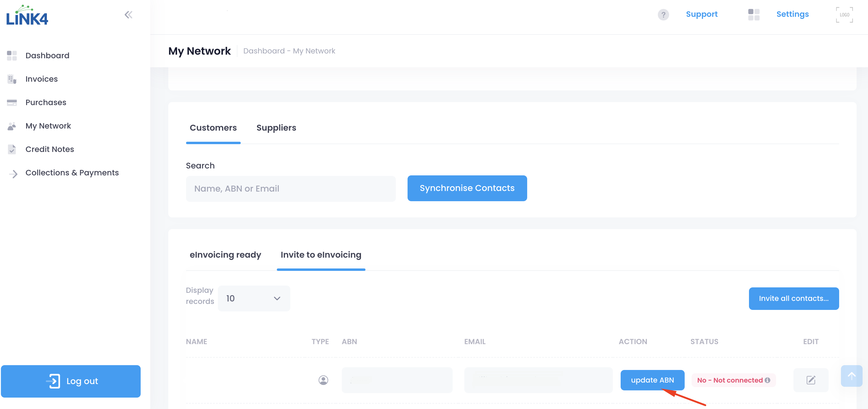Click Invite all contacts button
This screenshot has width=868, height=409.
tap(793, 298)
